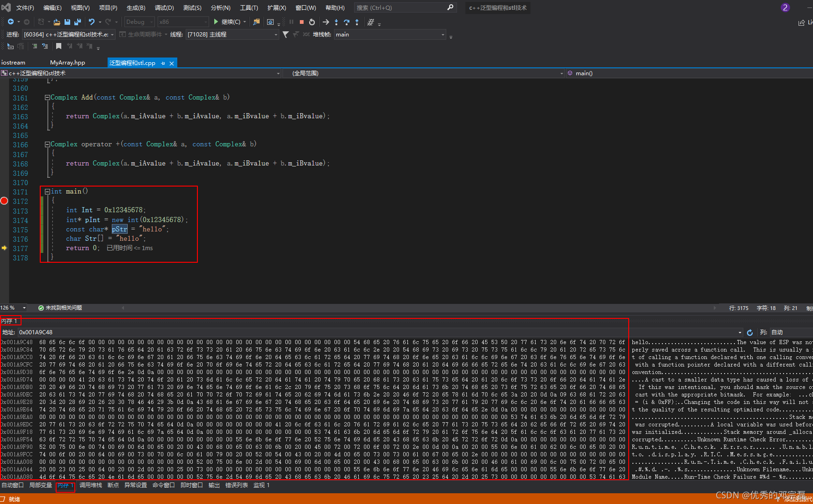Open the 错误列表 panel tab

pos(237,485)
